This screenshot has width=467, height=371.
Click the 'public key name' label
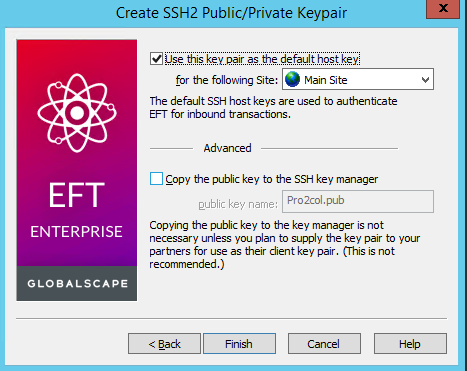238,204
